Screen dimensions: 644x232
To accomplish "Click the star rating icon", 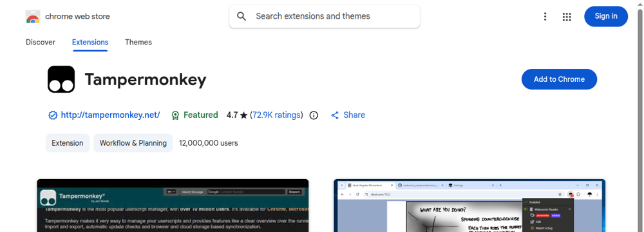I will (243, 115).
